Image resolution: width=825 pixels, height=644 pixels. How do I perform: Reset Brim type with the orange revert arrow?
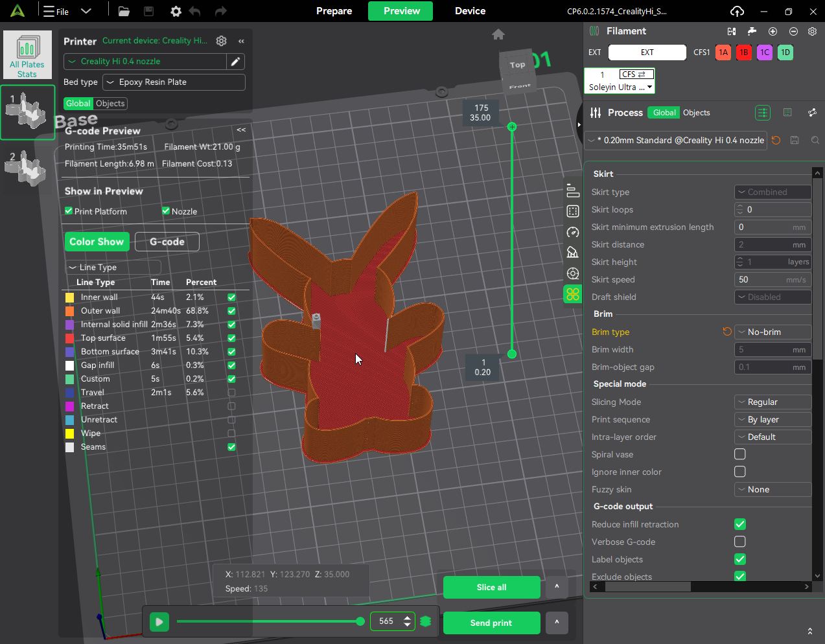[x=727, y=332]
